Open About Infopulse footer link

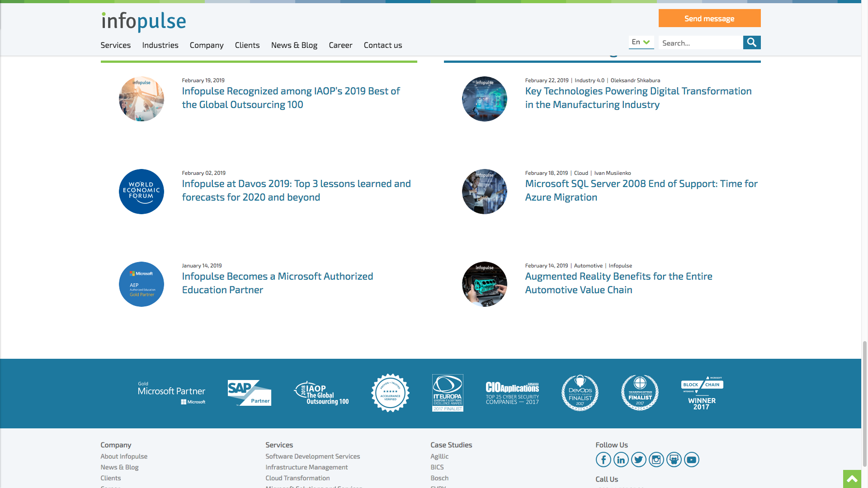click(124, 456)
